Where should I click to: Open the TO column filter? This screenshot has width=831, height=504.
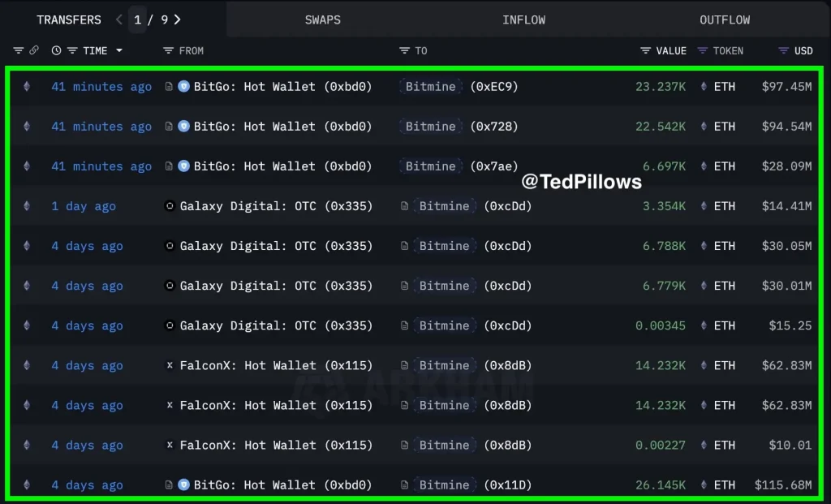tap(404, 50)
